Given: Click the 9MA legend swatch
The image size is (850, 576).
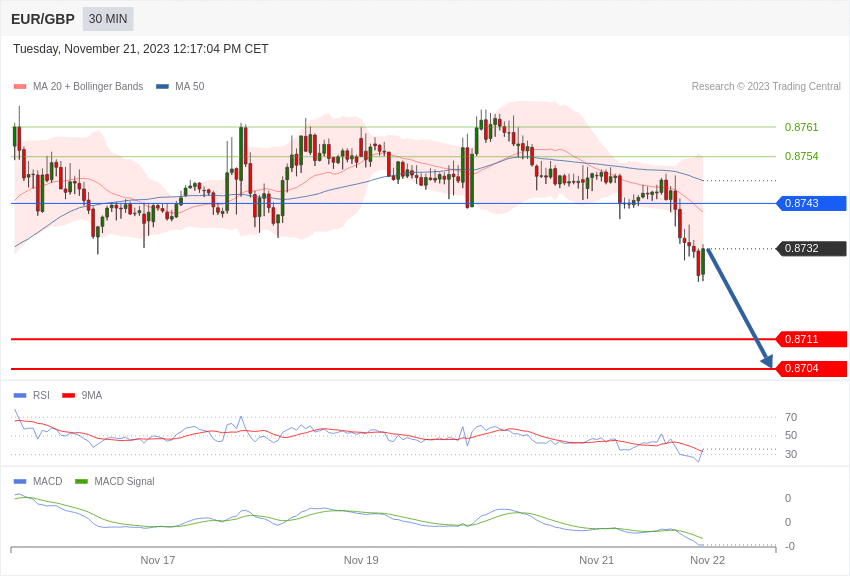Looking at the screenshot, I should coord(69,396).
